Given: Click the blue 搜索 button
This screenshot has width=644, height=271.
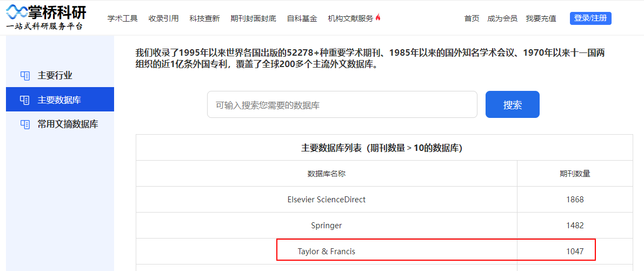Looking at the screenshot, I should coord(512,105).
